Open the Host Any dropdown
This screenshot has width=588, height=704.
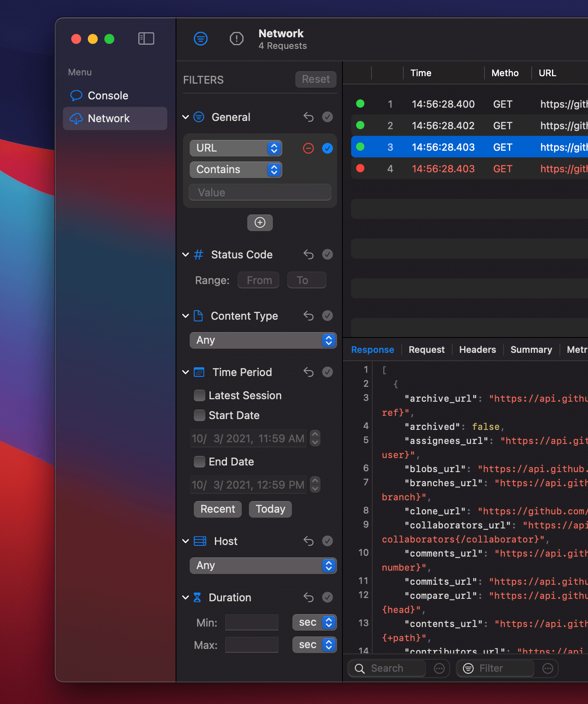(x=263, y=566)
